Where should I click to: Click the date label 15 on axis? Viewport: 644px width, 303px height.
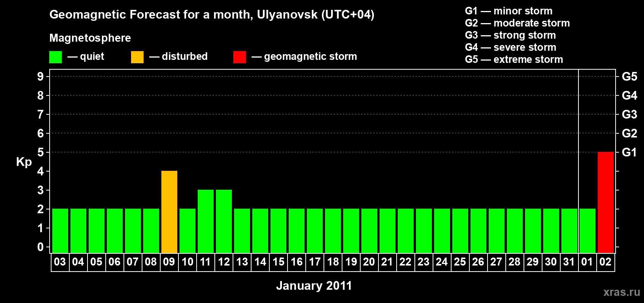point(278,262)
